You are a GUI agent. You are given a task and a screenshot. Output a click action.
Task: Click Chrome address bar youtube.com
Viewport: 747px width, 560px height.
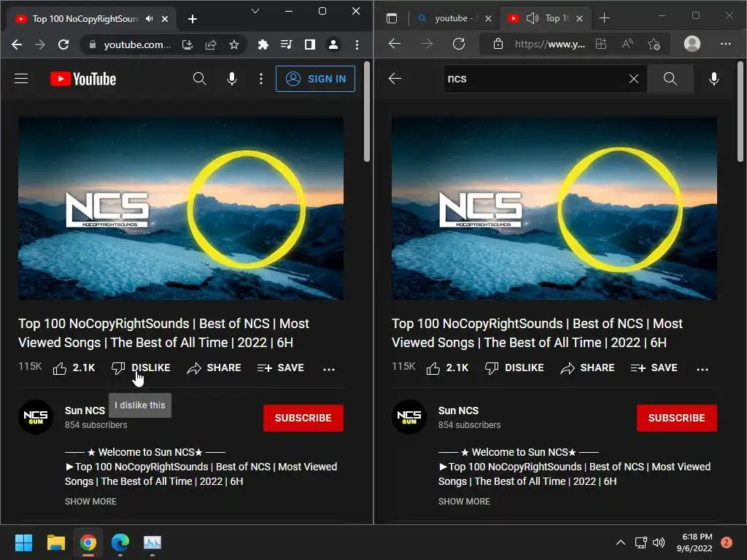137,44
